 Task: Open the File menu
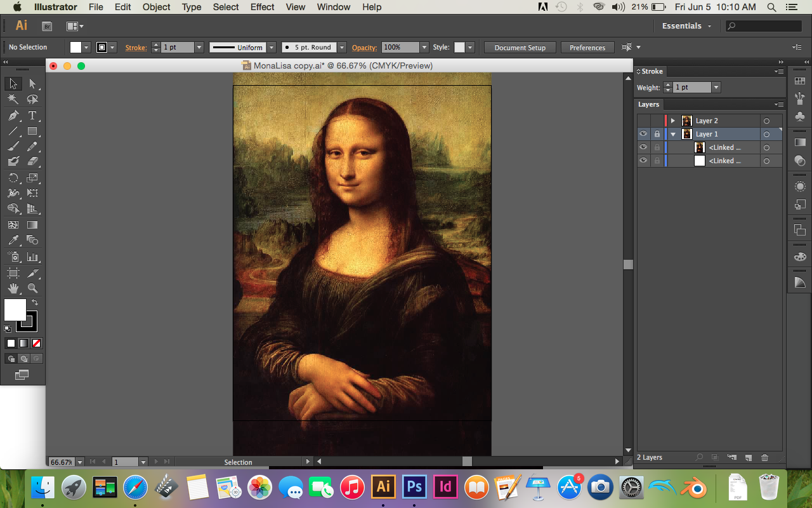(x=96, y=7)
